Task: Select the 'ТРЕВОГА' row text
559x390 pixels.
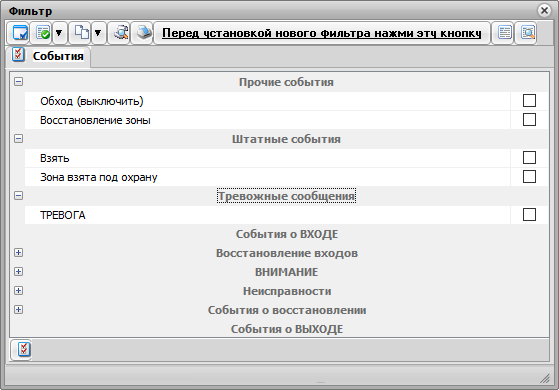Action: [63, 215]
